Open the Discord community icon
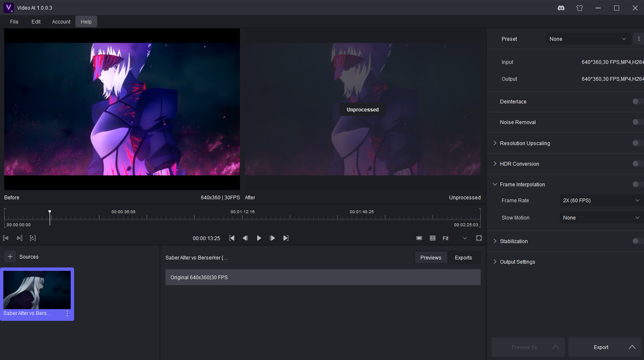This screenshot has width=644, height=360. click(x=561, y=8)
